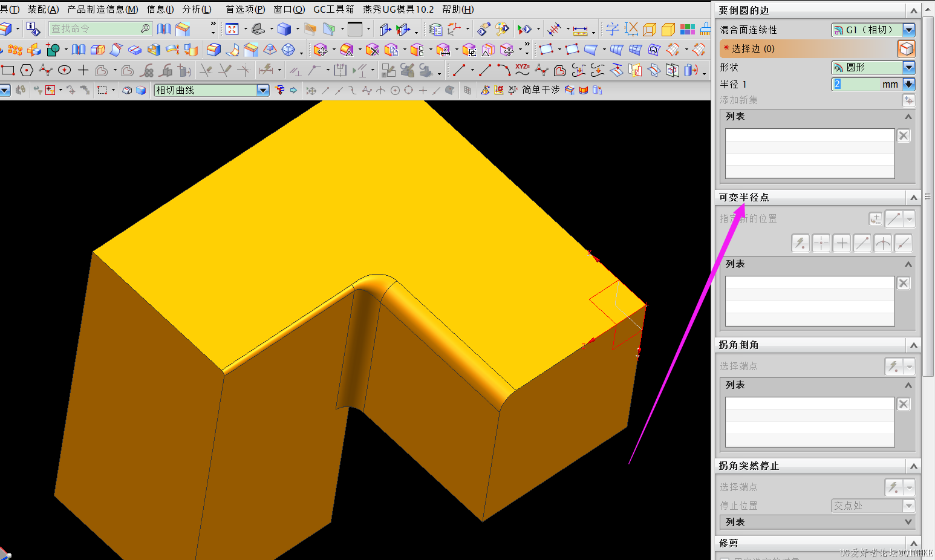Image resolution: width=935 pixels, height=560 pixels.
Task: Toggle the Point on Face snap
Action: click(449, 90)
